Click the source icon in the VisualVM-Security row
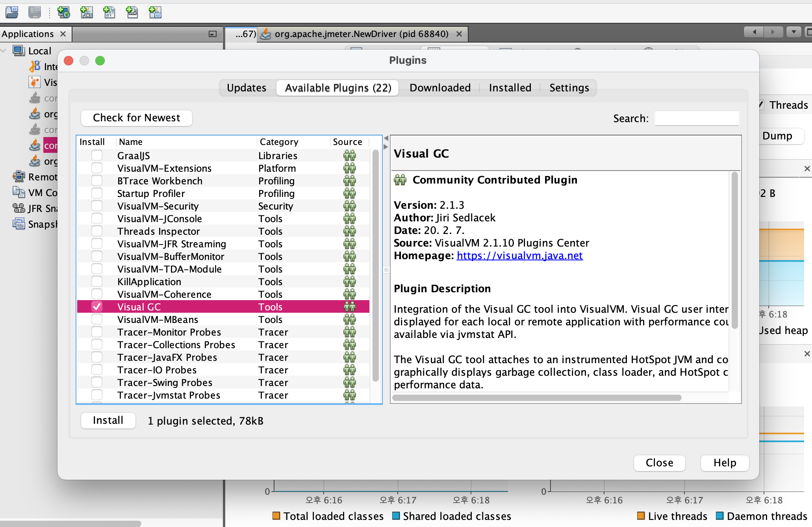 [x=349, y=206]
